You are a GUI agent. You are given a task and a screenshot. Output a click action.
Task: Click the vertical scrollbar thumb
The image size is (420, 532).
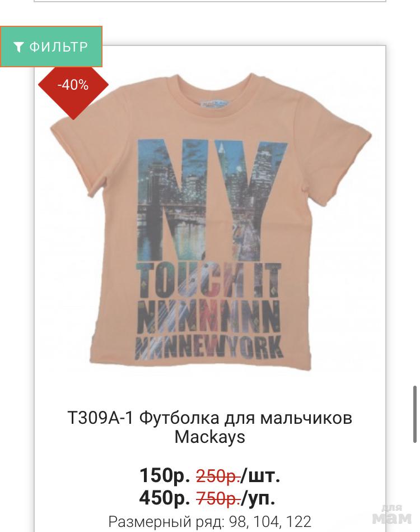coord(414,414)
